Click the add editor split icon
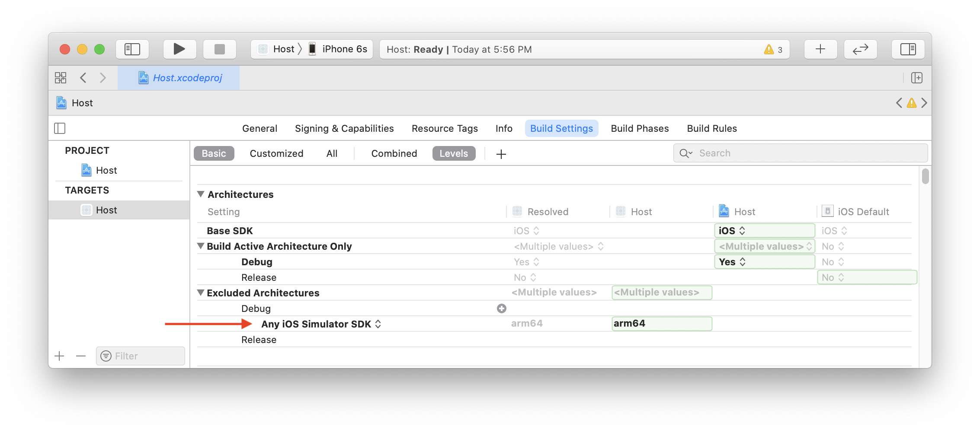The width and height of the screenshot is (980, 432). click(916, 78)
